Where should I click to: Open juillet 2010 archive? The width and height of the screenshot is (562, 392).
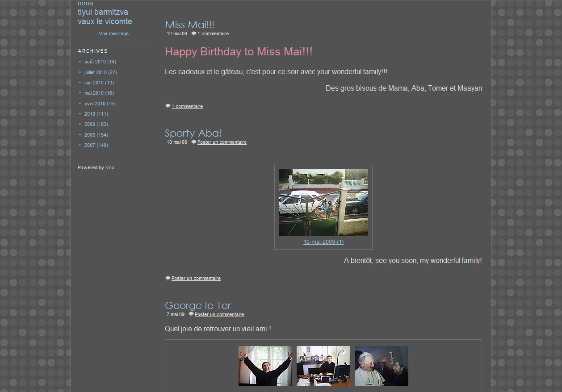point(95,72)
